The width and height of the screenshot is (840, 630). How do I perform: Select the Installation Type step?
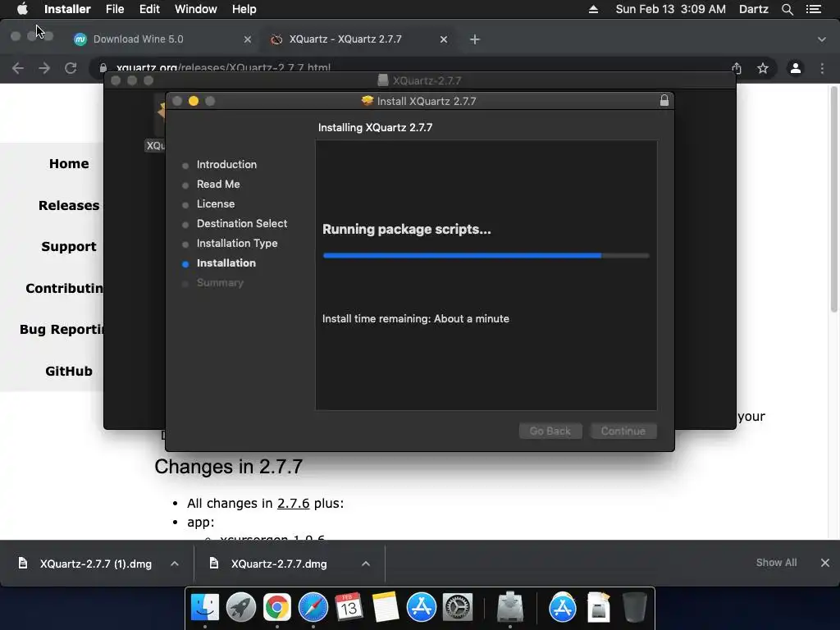[x=237, y=243]
